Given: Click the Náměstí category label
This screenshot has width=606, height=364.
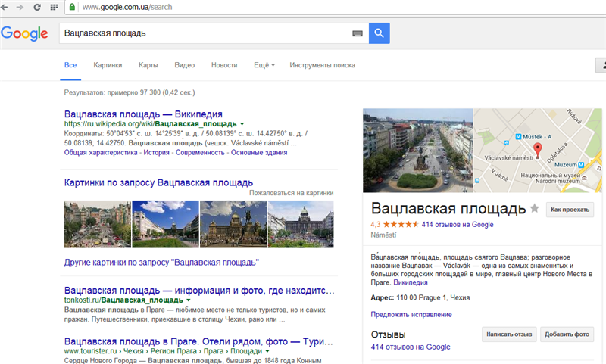Looking at the screenshot, I should (x=383, y=235).
